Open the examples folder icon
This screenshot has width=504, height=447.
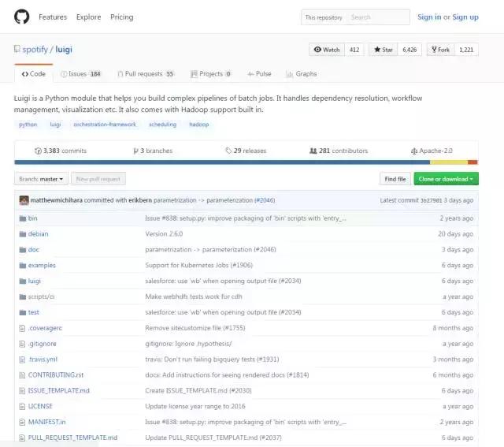[x=23, y=266]
